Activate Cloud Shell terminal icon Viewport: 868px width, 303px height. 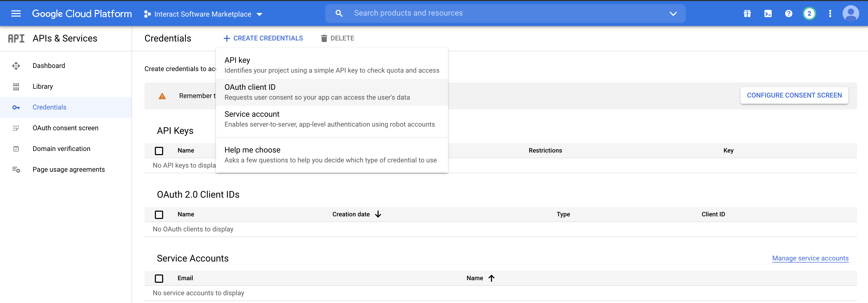click(768, 13)
